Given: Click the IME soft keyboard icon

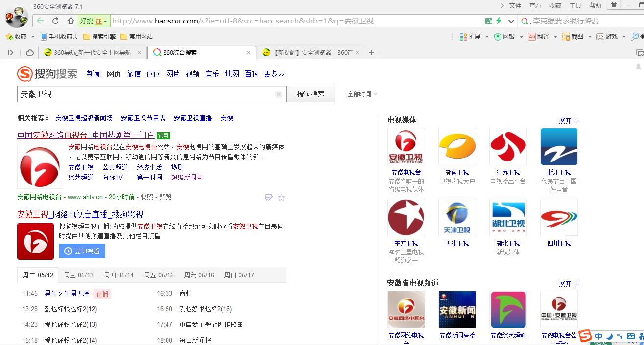Looking at the screenshot, I should click(631, 336).
